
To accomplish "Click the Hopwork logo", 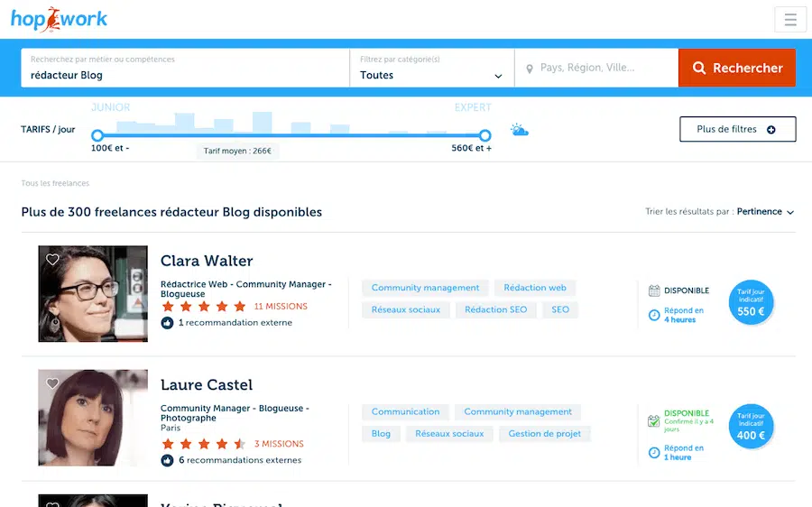I will [60, 18].
